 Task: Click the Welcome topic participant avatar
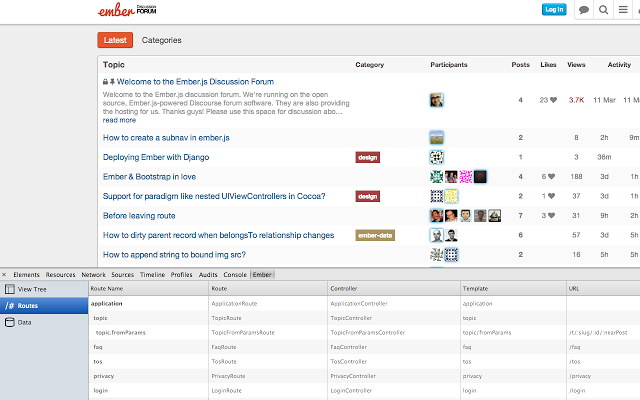tap(437, 100)
